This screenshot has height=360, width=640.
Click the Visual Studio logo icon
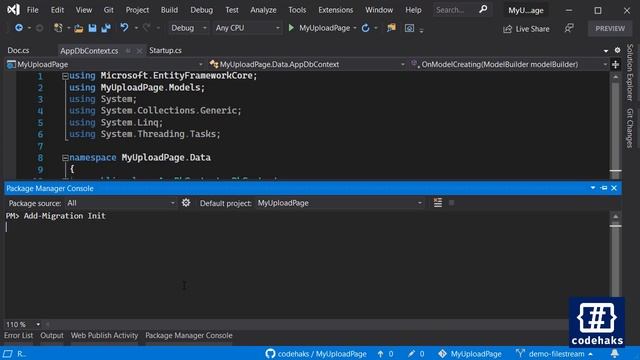pos(13,9)
